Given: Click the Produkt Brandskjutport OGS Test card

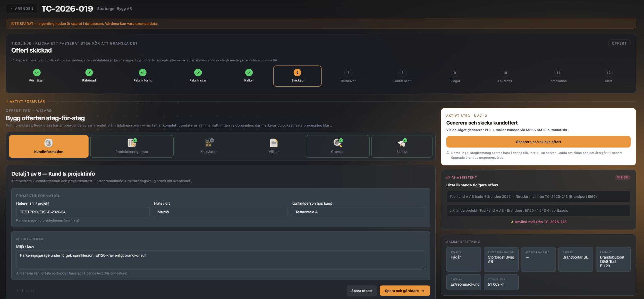Looking at the screenshot, I should (613, 259).
